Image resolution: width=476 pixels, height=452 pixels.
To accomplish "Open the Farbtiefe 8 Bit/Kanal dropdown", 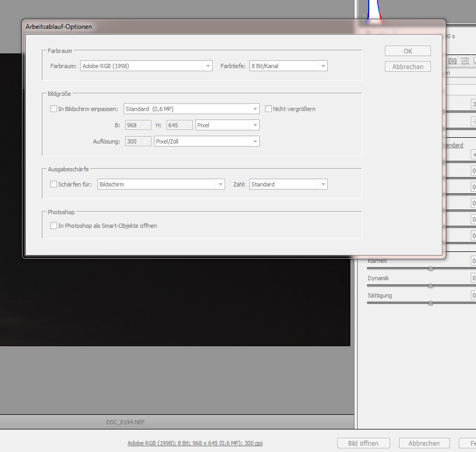I will [x=289, y=66].
